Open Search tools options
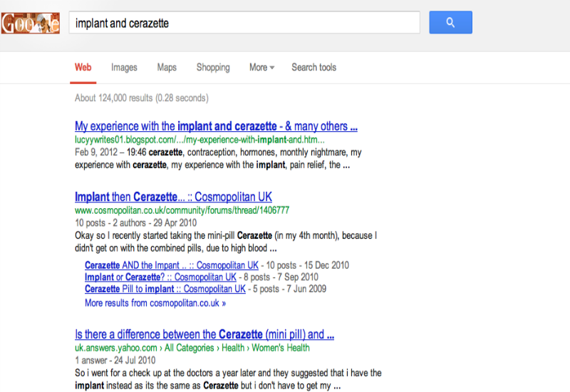 point(313,67)
